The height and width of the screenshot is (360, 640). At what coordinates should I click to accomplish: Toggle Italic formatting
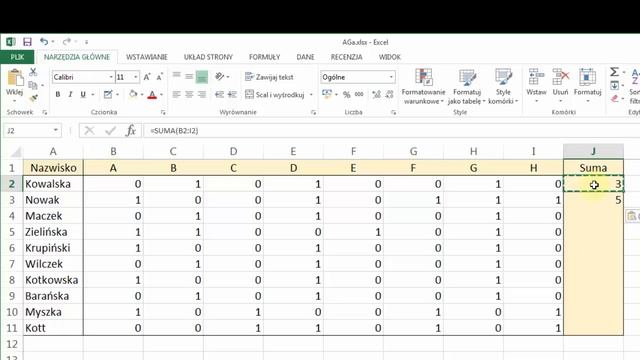[70, 95]
